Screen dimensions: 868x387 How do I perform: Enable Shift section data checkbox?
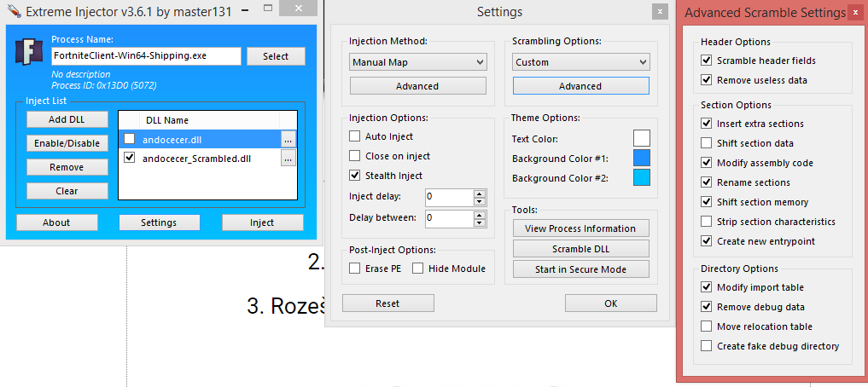(706, 143)
